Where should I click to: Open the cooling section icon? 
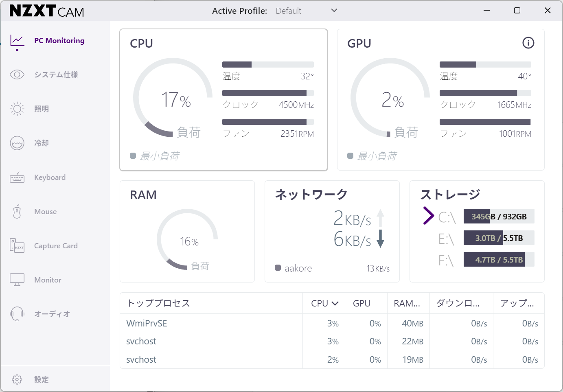coord(17,143)
